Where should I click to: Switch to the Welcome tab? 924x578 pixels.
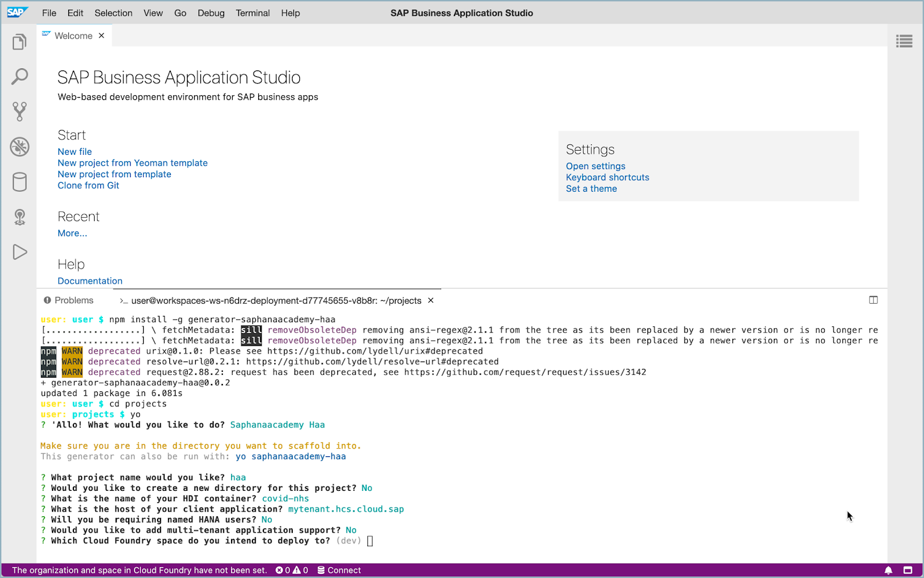[73, 36]
